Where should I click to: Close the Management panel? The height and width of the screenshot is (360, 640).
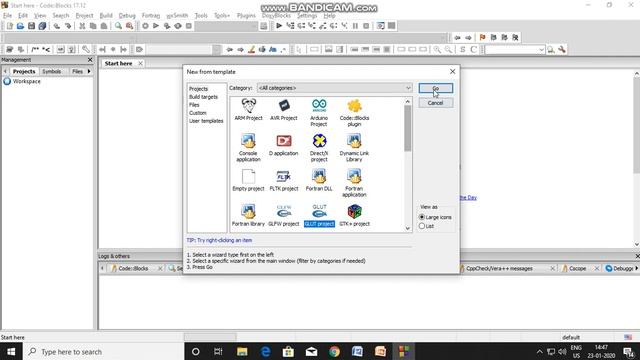pyautogui.click(x=90, y=60)
